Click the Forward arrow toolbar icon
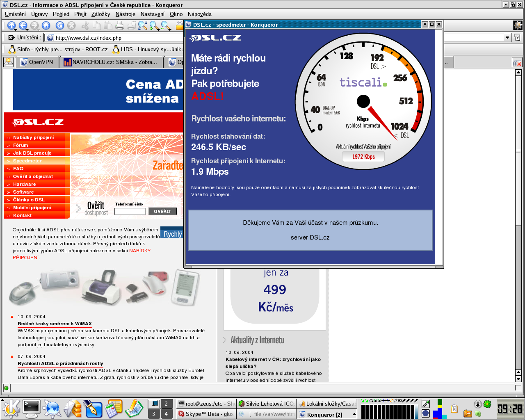This screenshot has width=525, height=420. [x=34, y=25]
